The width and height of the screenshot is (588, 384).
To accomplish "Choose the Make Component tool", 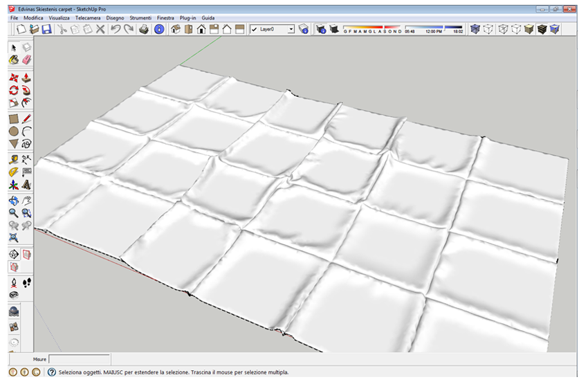I will (x=26, y=48).
